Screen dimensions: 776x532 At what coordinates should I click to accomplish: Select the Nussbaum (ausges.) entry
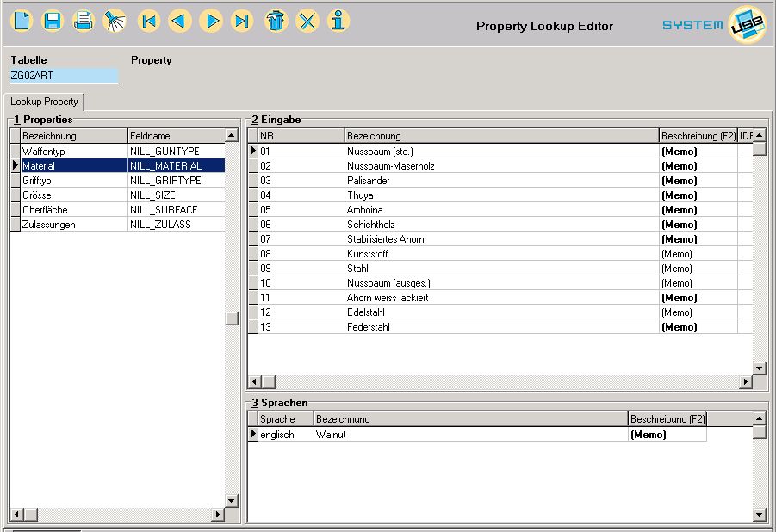pos(500,283)
